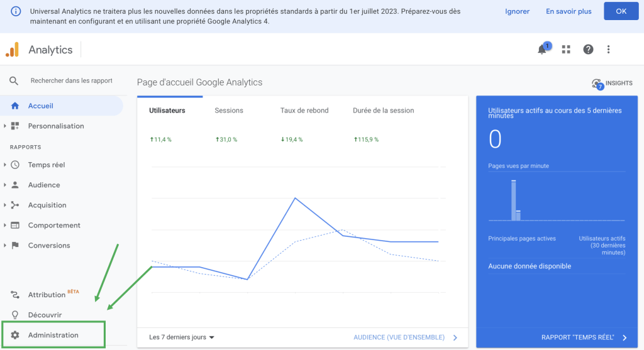Expand the Conversions section arrow
Image resolution: width=644 pixels, height=350 pixels.
coord(5,245)
